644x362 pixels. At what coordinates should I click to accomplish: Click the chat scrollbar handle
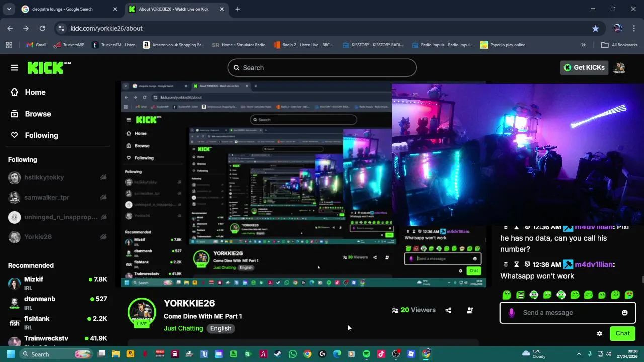tap(642, 280)
